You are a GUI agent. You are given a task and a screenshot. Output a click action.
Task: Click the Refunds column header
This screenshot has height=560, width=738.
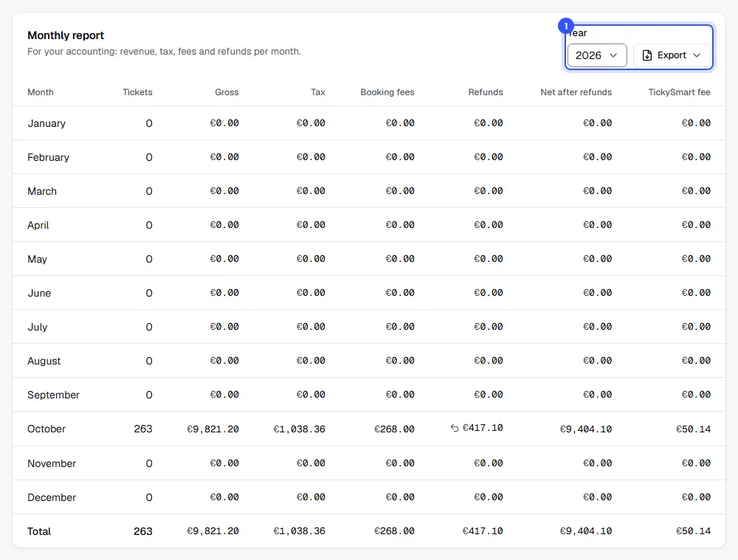click(486, 92)
